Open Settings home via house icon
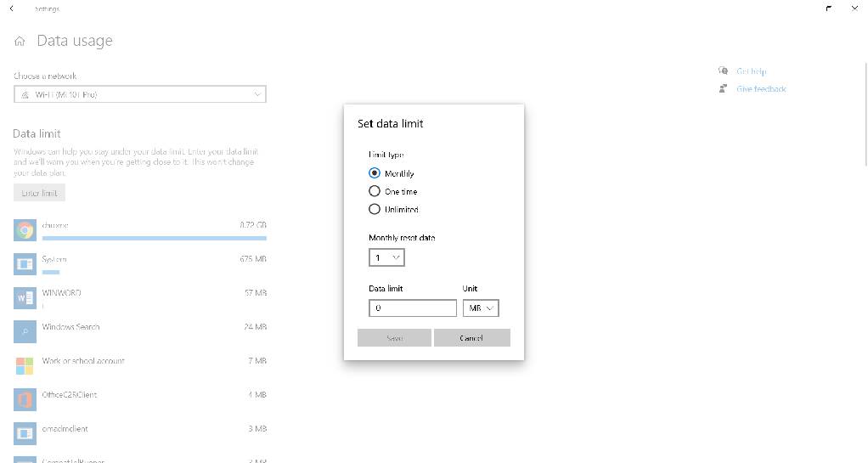This screenshot has height=463, width=868. click(20, 41)
